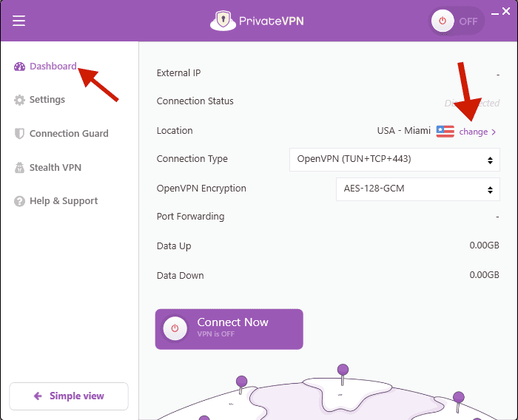Image resolution: width=518 pixels, height=420 pixels.
Task: Open the Connection Type dropdown
Action: [x=394, y=160]
